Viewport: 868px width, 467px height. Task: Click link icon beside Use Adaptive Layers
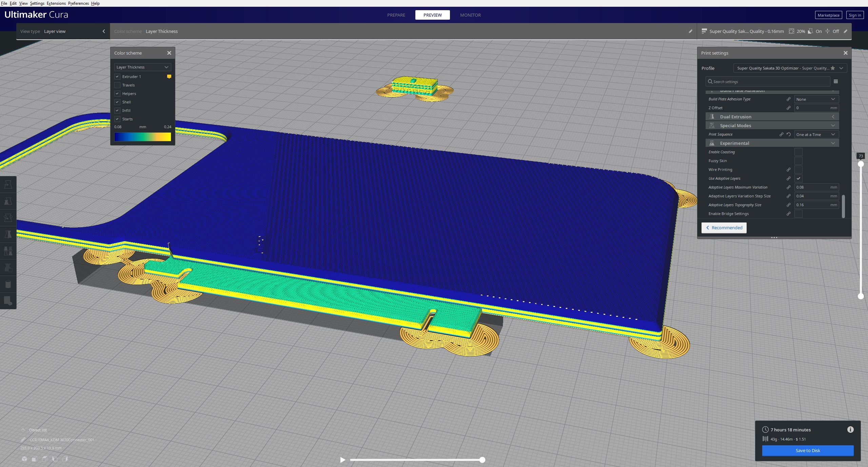[789, 178]
